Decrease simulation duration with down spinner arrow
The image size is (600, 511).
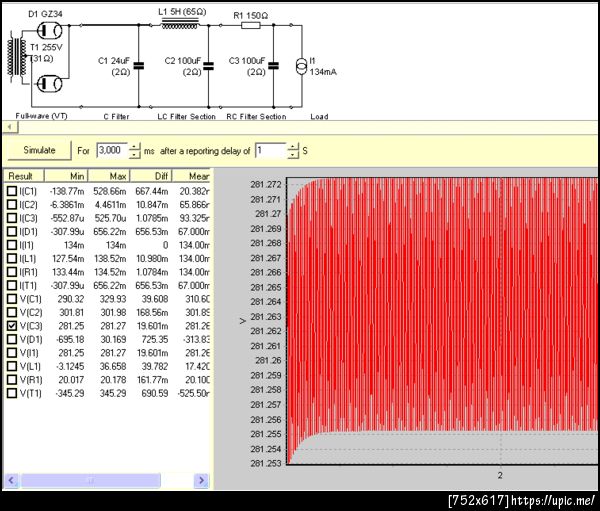[x=134, y=154]
